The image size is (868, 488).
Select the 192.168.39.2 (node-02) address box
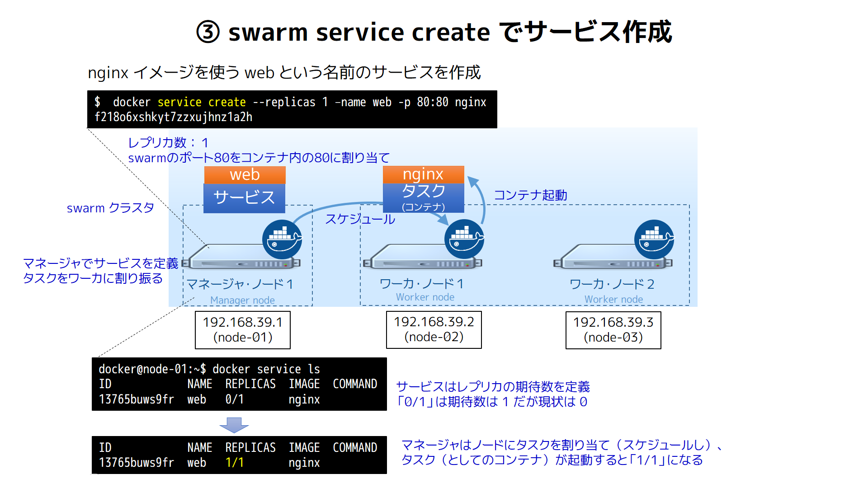[x=434, y=329]
